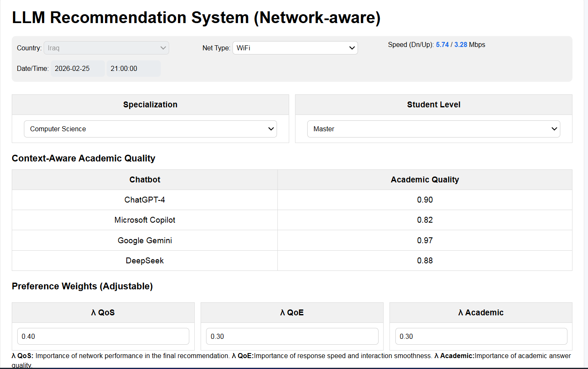588x369 pixels.
Task: Expand the Specialization dropdown set to Computer Science
Action: (x=150, y=129)
